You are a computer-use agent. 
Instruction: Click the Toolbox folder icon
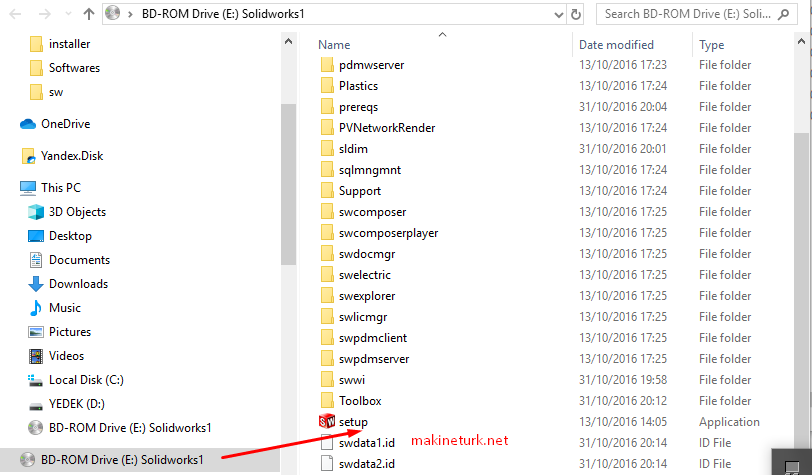(327, 400)
